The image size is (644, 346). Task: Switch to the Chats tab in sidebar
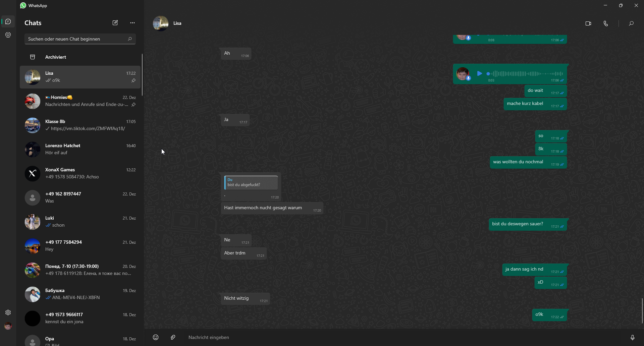[8, 21]
